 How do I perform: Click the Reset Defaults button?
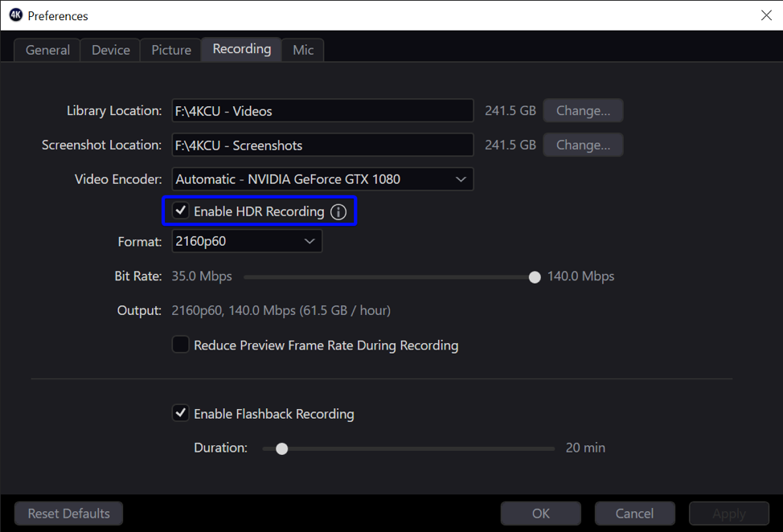68,514
